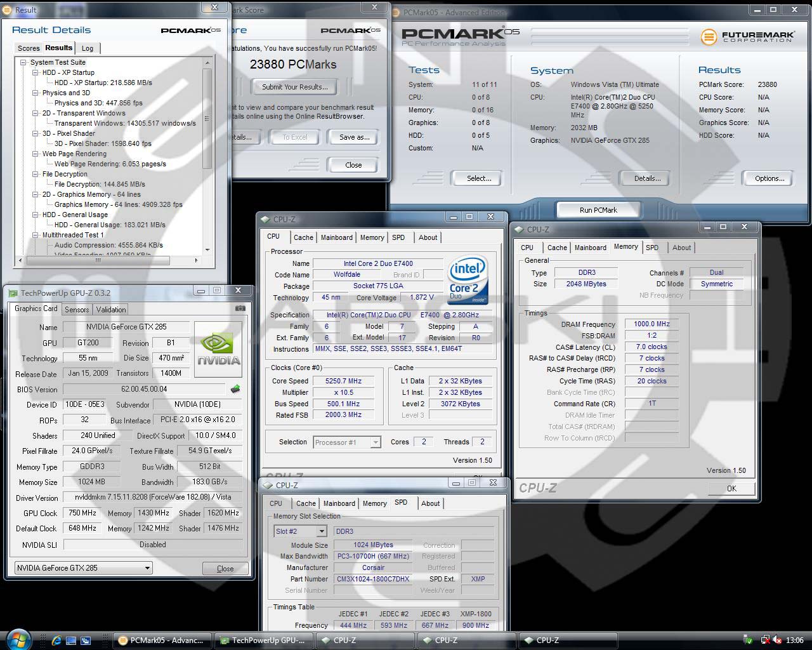The width and height of the screenshot is (812, 650).
Task: Collapse the File Decryption node
Action: (x=36, y=174)
